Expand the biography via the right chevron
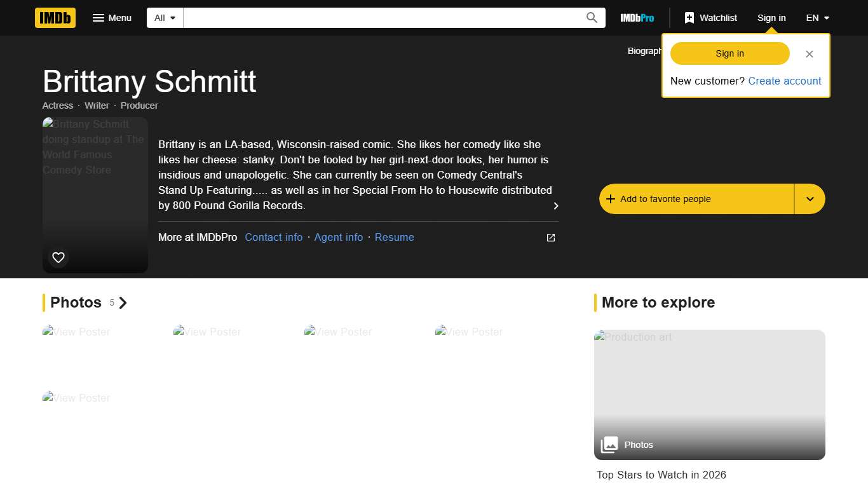Screen dimensions: 868x488 click(555, 206)
